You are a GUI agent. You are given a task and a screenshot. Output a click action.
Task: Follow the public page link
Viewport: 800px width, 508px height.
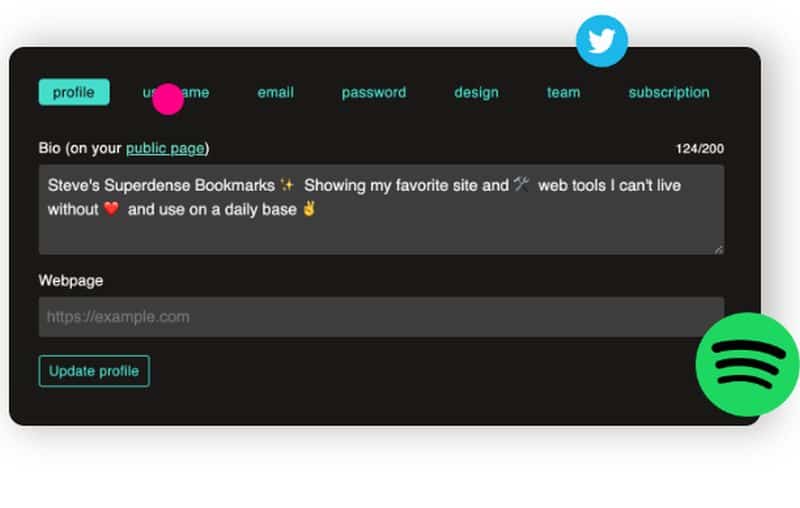click(x=165, y=148)
